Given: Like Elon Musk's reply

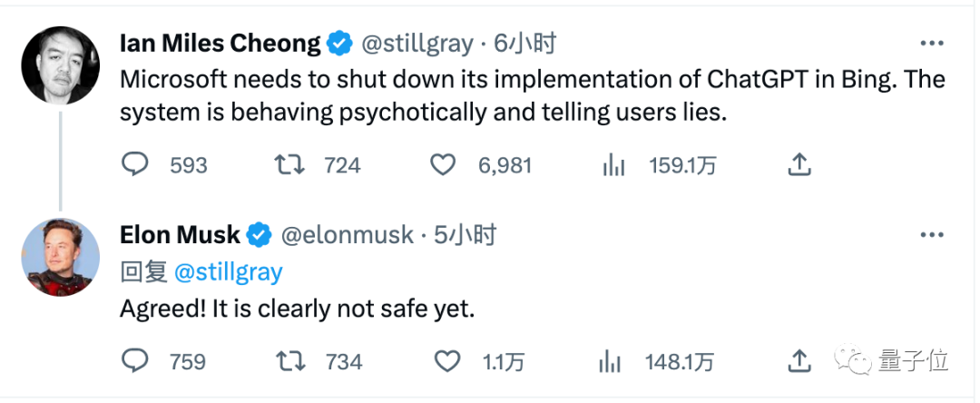Looking at the screenshot, I should [446, 361].
